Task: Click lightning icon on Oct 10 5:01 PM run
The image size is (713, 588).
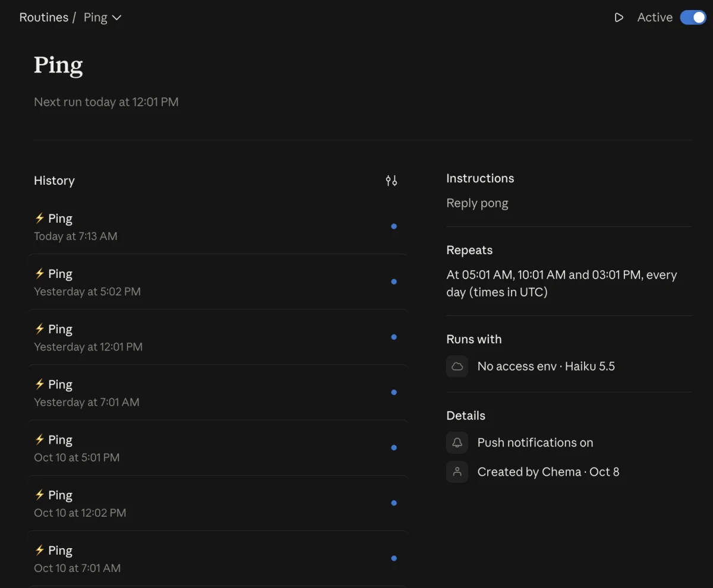Action: [40, 439]
